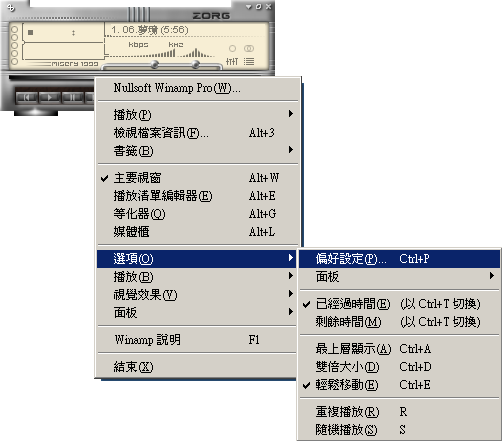The image size is (502, 441).
Task: Toggle 主要視窗 main window visibility
Action: point(198,178)
